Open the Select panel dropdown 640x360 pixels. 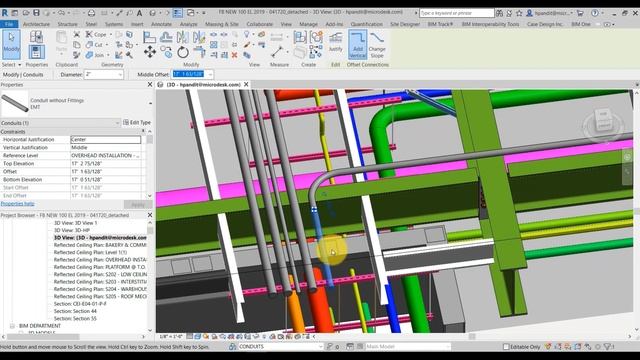(x=11, y=64)
